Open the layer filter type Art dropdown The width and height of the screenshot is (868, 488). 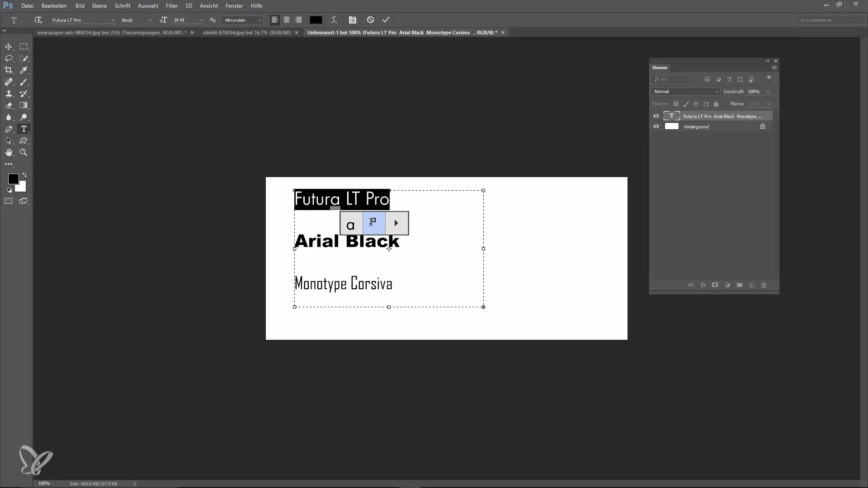click(672, 79)
